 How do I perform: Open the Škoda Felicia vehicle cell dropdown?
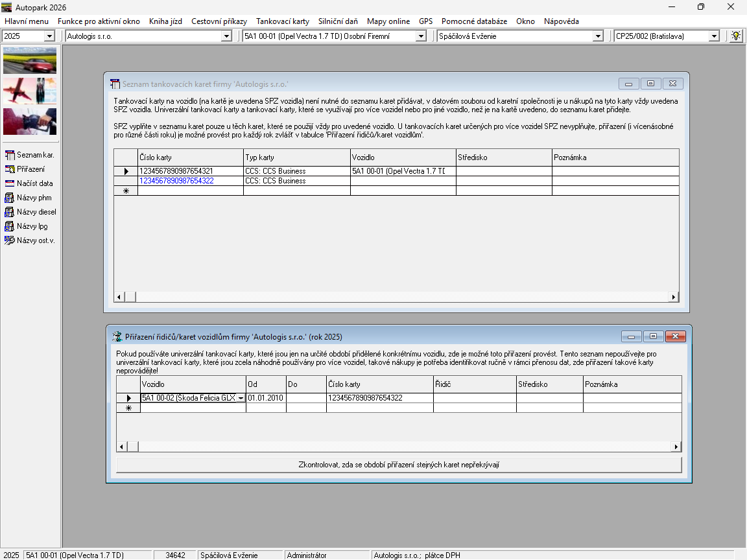[x=241, y=398]
